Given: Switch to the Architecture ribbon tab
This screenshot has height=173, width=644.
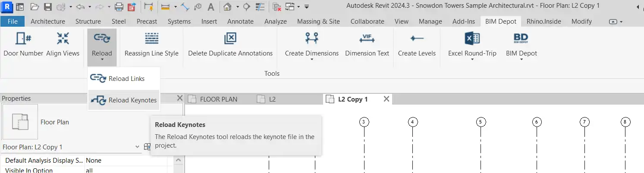Looking at the screenshot, I should tap(48, 21).
